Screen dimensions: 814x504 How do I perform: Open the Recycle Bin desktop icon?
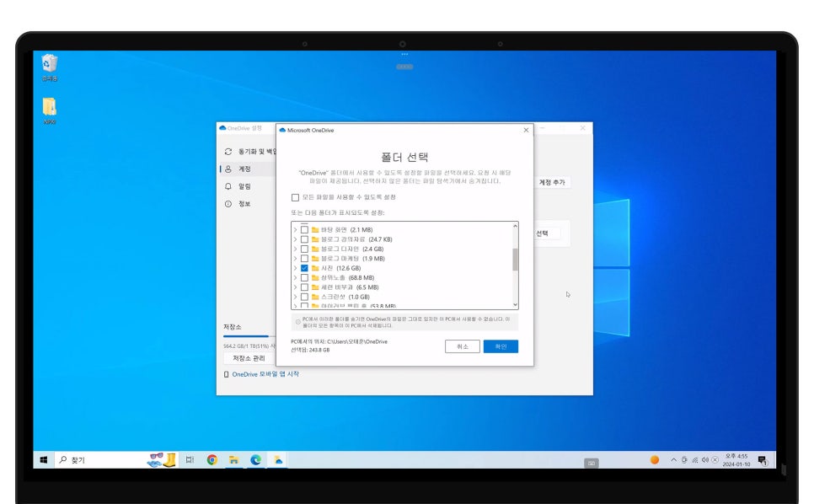(x=50, y=67)
